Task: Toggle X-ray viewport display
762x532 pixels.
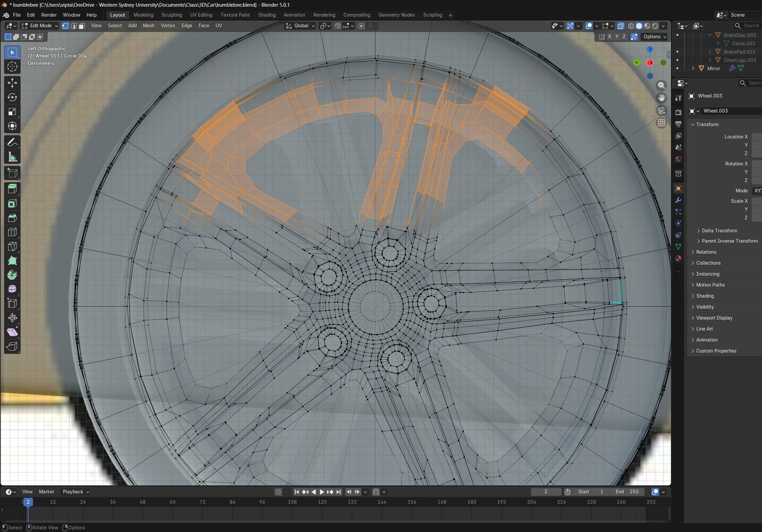Action: (621, 26)
